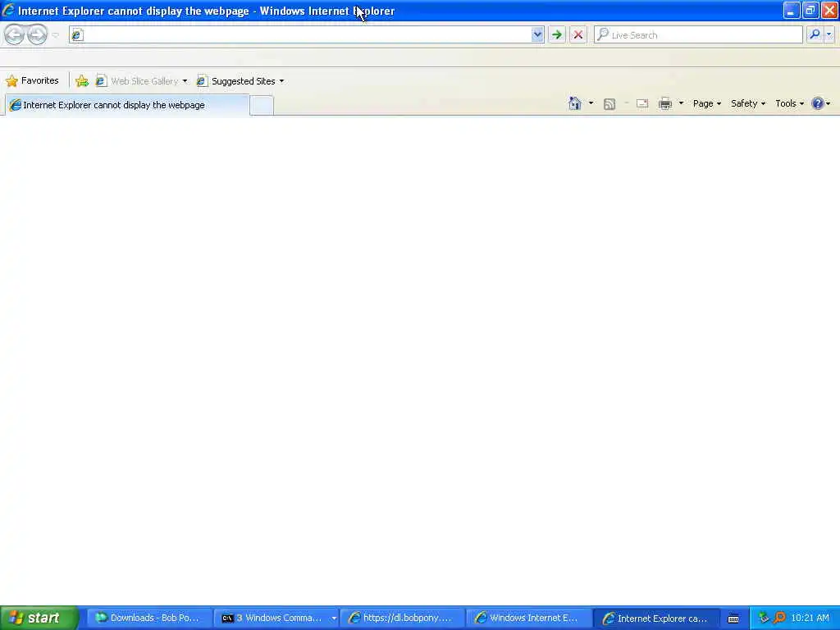Image resolution: width=840 pixels, height=630 pixels.
Task: Click the keyboard icon in the taskbar
Action: [733, 619]
